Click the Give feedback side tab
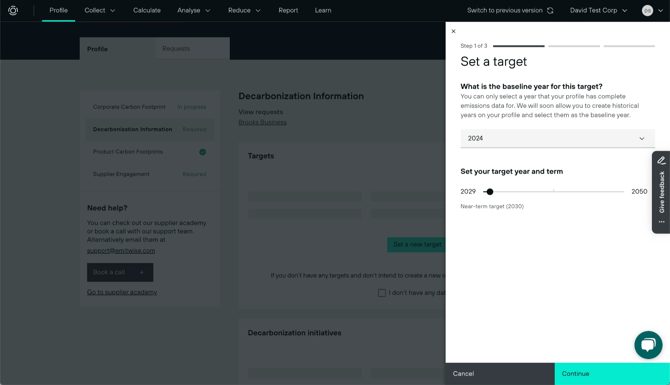Viewport: 670px width, 385px height. pyautogui.click(x=661, y=192)
